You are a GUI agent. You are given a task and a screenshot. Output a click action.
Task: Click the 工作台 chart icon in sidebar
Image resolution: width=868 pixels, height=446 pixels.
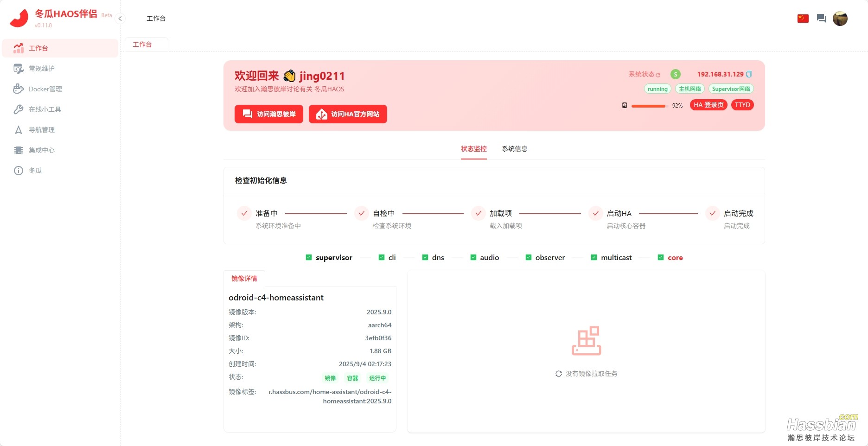[19, 48]
